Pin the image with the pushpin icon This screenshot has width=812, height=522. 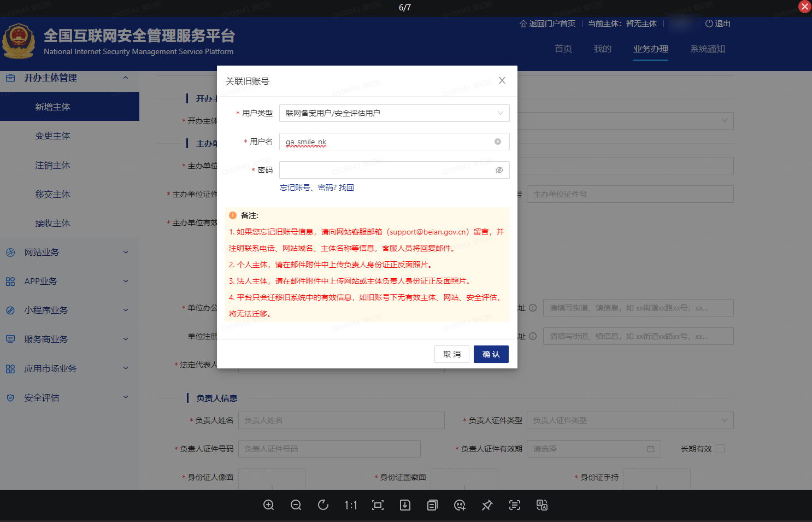(487, 505)
